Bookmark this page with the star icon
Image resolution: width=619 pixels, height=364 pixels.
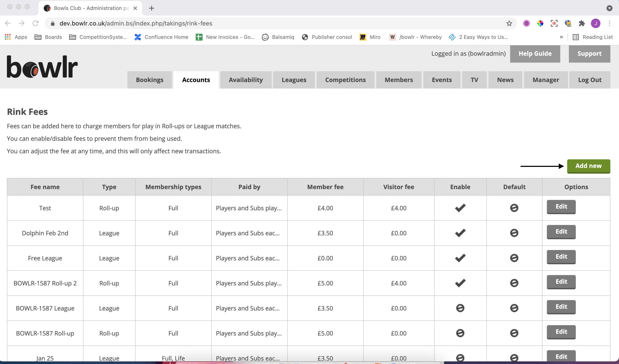(x=509, y=23)
